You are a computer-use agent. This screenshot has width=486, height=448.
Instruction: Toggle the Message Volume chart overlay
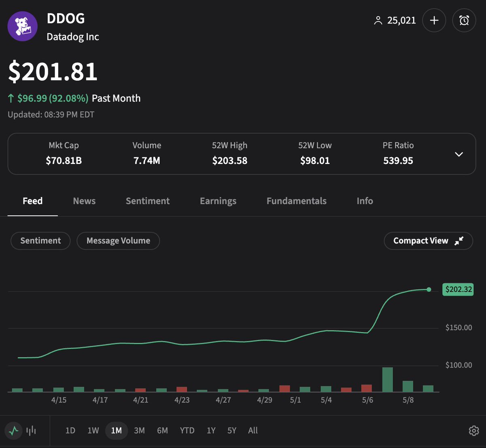click(118, 241)
